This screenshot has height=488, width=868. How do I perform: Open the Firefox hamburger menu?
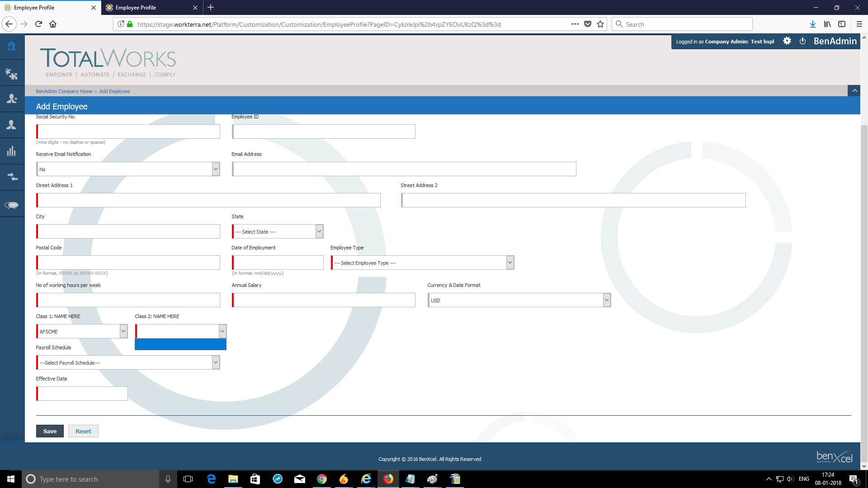pos(859,24)
